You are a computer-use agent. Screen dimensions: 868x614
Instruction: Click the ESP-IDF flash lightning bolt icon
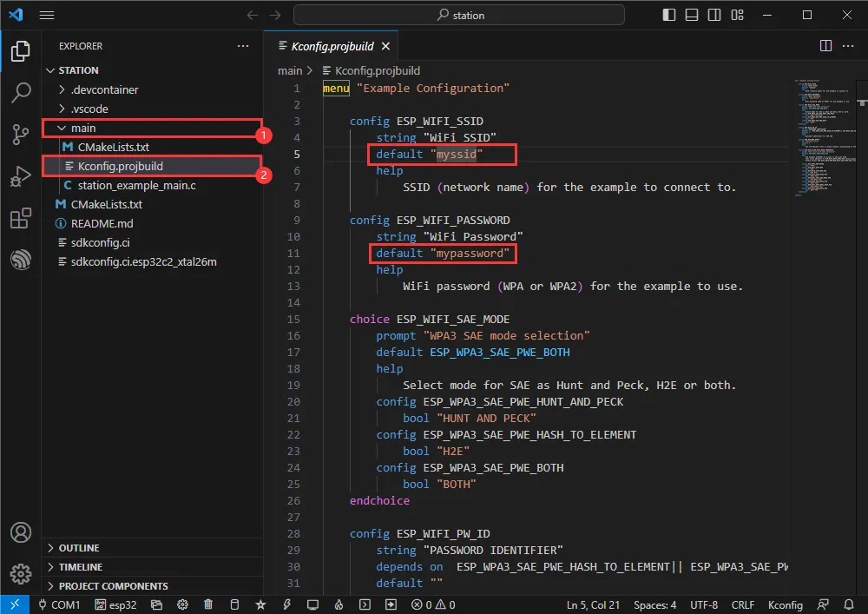pyautogui.click(x=287, y=604)
